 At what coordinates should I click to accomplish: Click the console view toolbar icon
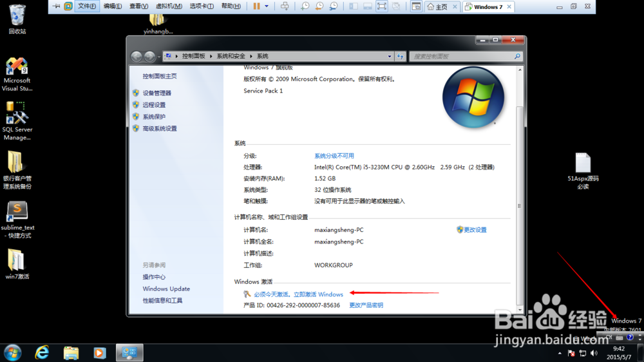pyautogui.click(x=416, y=6)
